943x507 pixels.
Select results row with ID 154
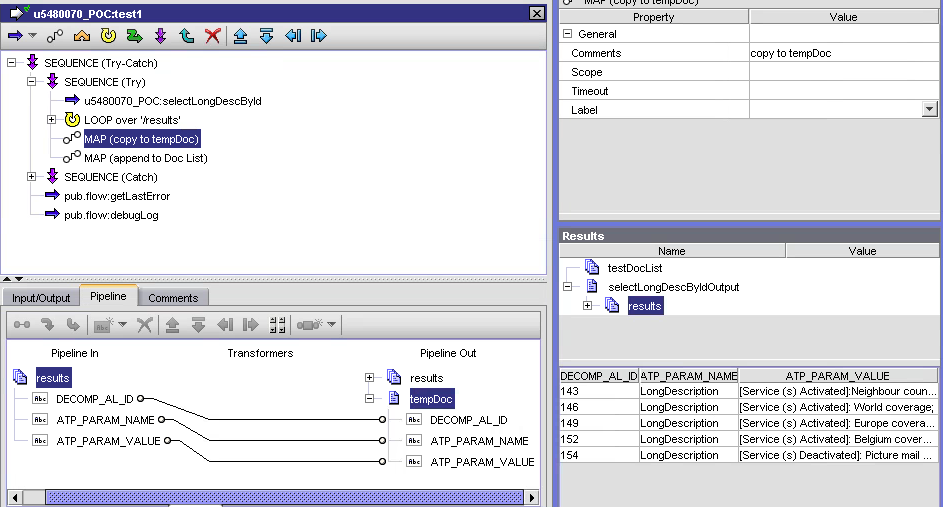coord(748,455)
